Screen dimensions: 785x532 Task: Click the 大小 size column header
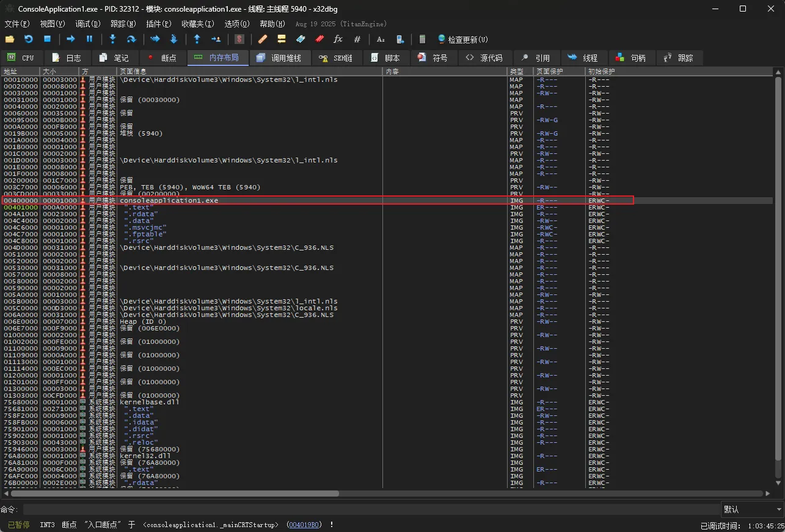pyautogui.click(x=59, y=71)
